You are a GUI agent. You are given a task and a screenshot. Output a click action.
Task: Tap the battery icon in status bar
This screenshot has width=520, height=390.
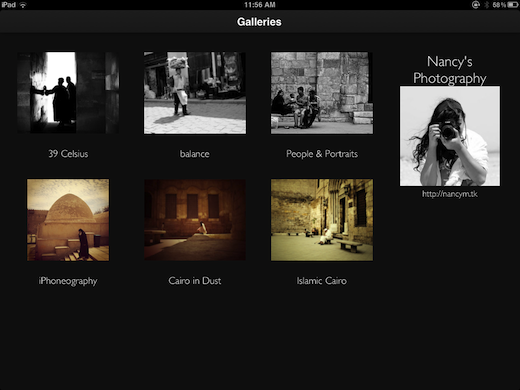[513, 5]
